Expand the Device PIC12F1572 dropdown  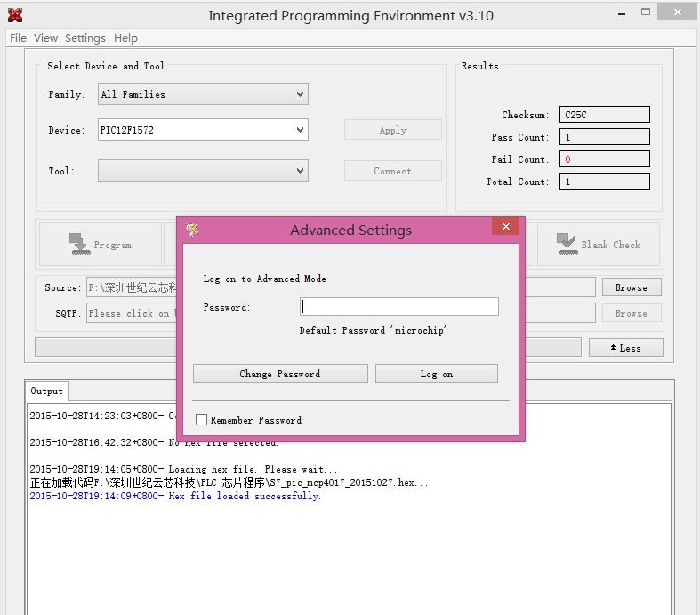(x=300, y=130)
